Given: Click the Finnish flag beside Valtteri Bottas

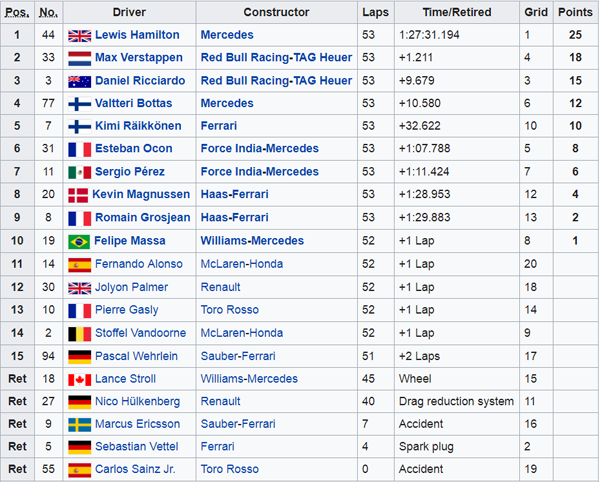Looking at the screenshot, I should pyautogui.click(x=80, y=104).
